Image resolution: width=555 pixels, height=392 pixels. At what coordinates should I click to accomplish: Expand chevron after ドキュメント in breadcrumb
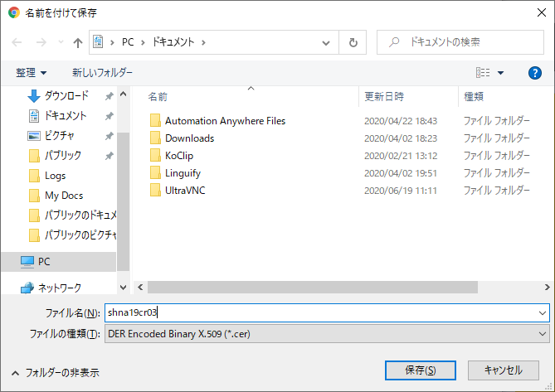click(x=203, y=42)
